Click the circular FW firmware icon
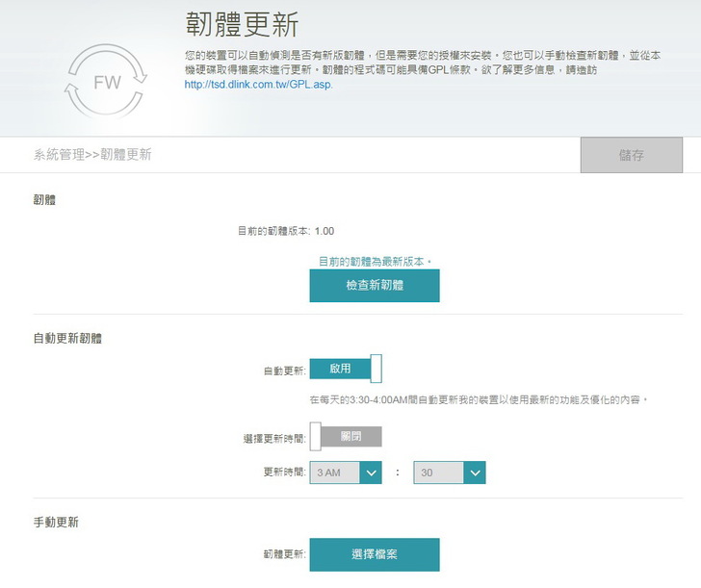701x588 pixels. [107, 82]
